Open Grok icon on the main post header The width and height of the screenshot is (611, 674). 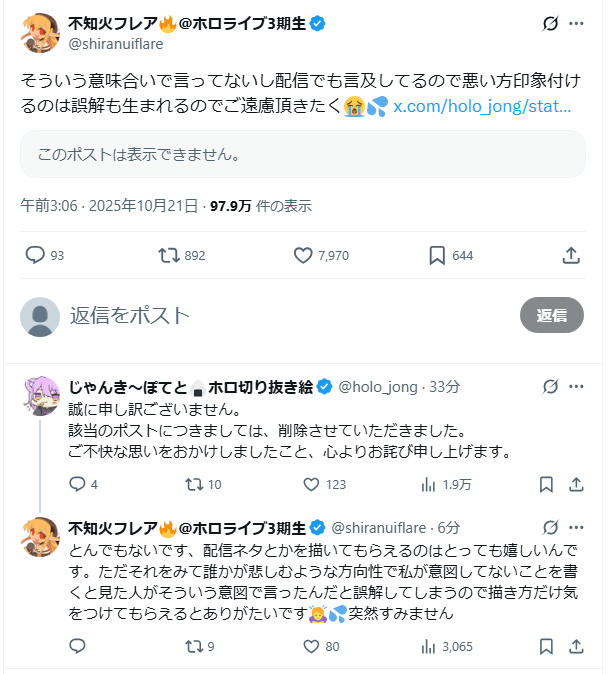[549, 23]
